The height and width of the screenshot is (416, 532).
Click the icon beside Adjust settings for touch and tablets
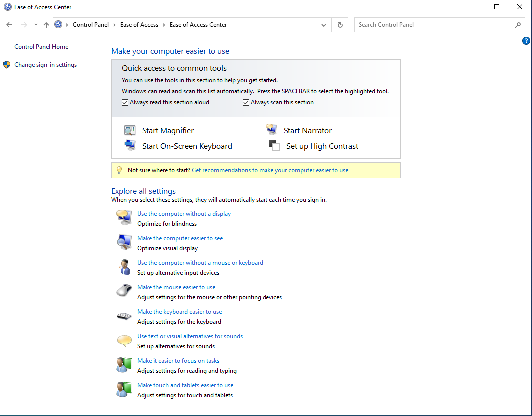click(124, 389)
